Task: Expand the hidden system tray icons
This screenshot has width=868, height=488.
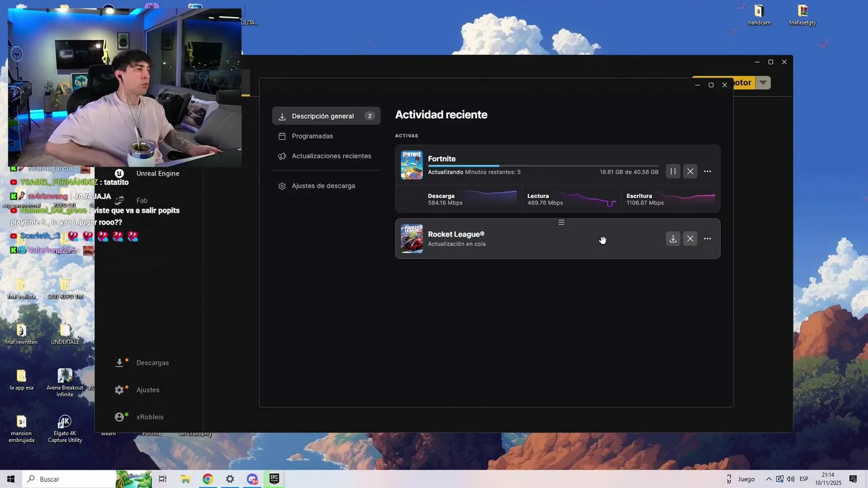Action: coord(768,479)
